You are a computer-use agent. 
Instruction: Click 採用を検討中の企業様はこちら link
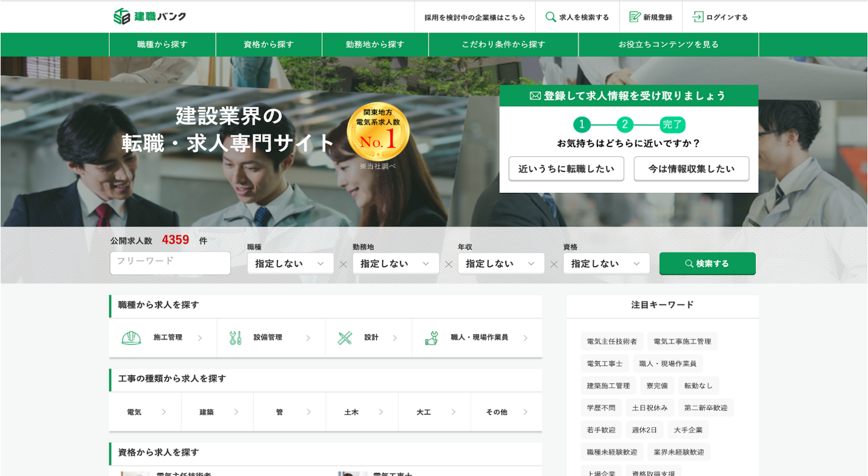tap(475, 17)
